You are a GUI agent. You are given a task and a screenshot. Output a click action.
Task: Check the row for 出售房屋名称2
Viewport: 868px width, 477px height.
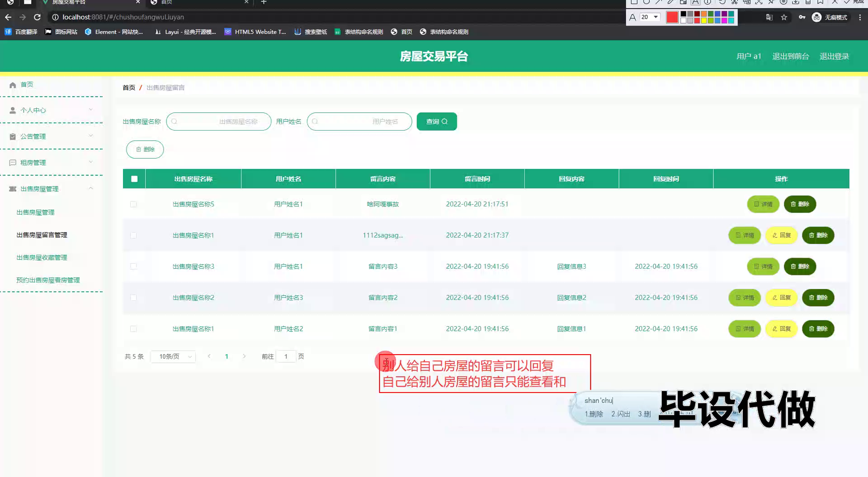(133, 298)
